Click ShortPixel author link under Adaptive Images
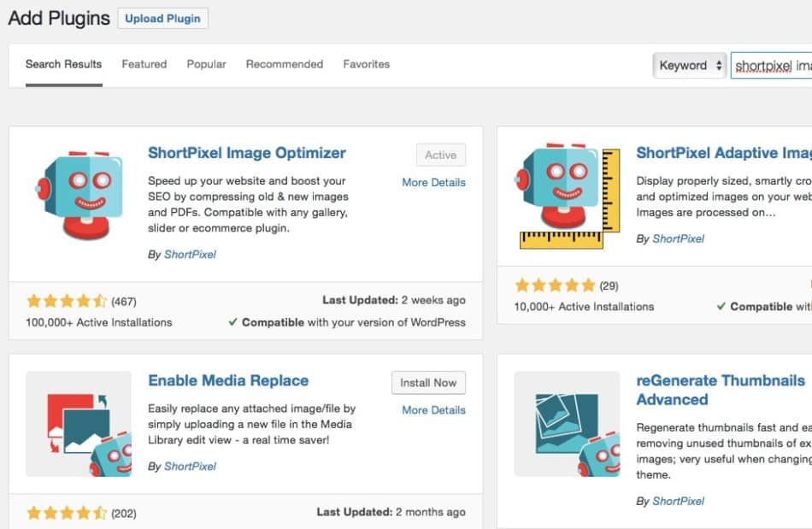This screenshot has height=529, width=812. 678,238
